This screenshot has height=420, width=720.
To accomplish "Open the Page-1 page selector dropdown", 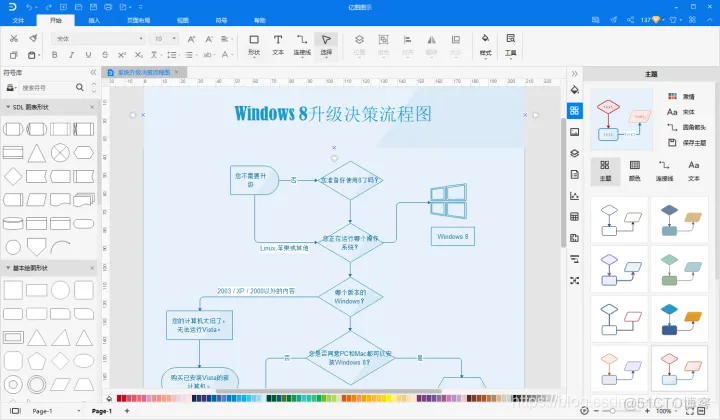I will coord(79,411).
